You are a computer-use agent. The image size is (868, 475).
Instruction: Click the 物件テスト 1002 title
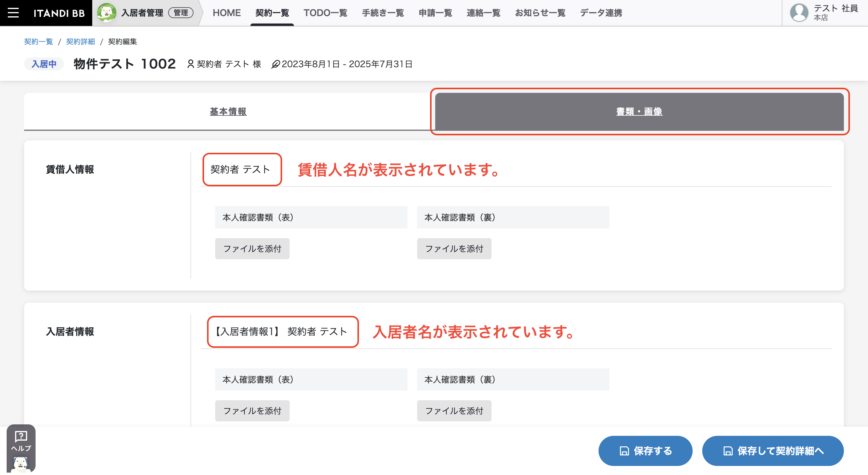pos(125,64)
